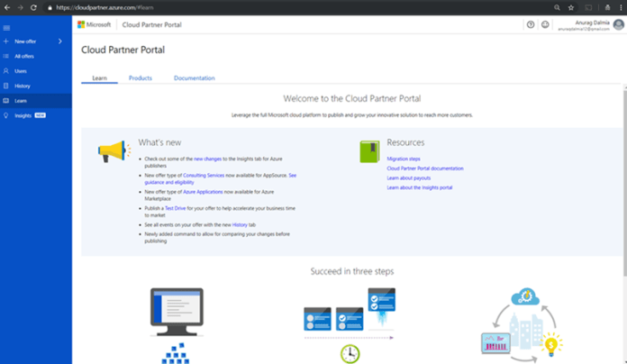
Task: Click the feedback smiley icon
Action: (545, 25)
